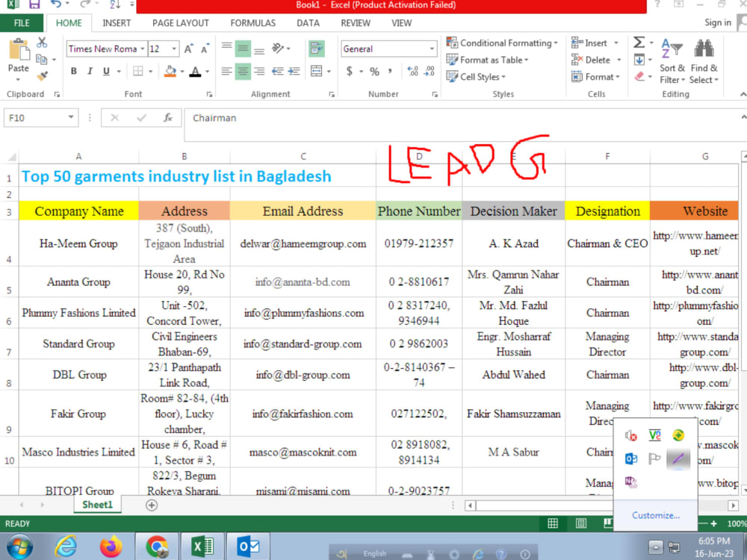Toggle Center horizontal alignment
The height and width of the screenshot is (560, 747).
pos(243,71)
